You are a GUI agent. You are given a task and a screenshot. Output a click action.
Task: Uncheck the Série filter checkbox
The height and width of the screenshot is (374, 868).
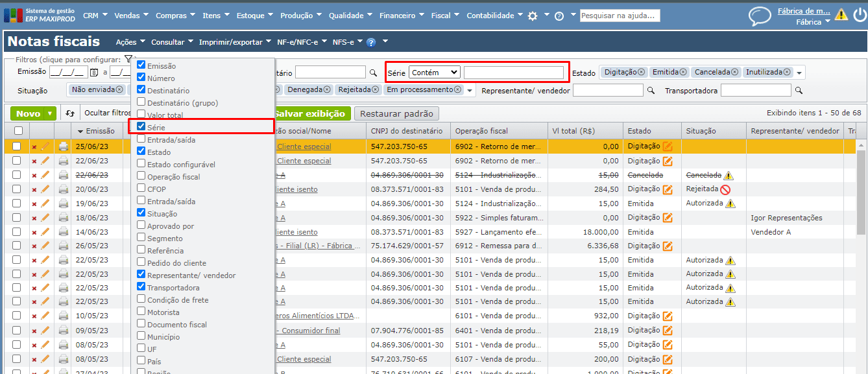coord(141,127)
